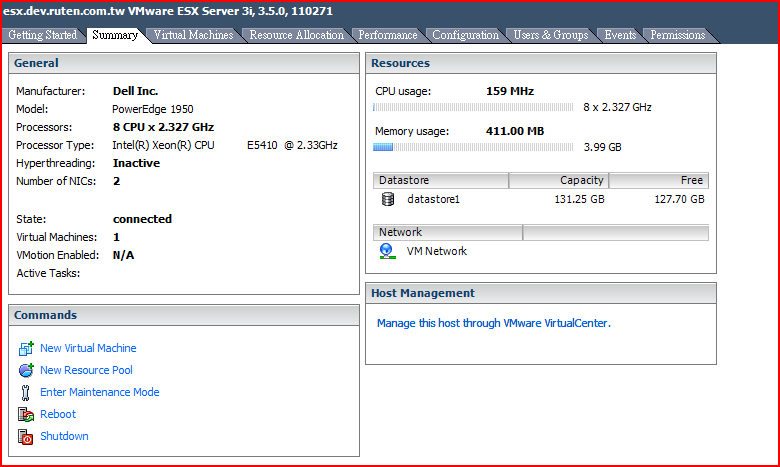Click the New Resource Pool link
Screen dimensions: 780x467
[x=86, y=370]
